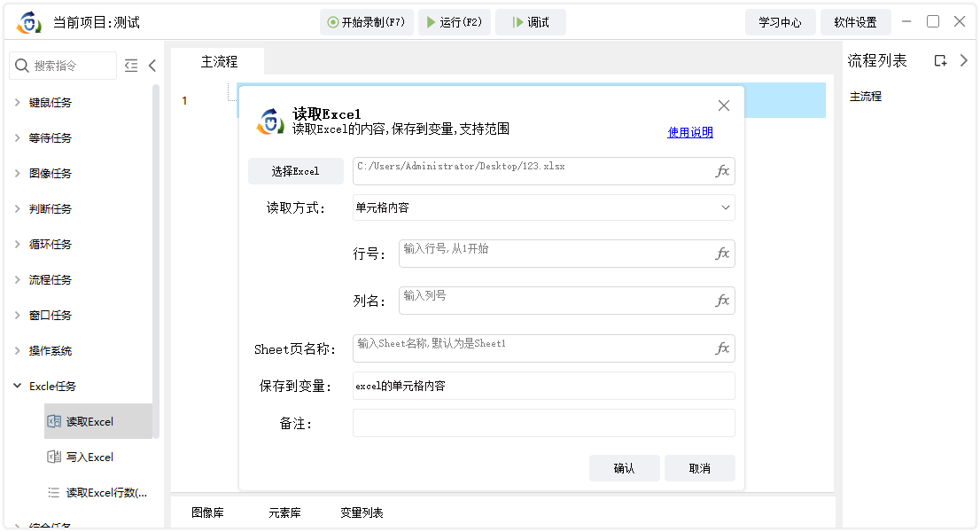This screenshot has width=980, height=532.
Task: Click the 读取Excel icon in sidebar
Action: click(54, 421)
